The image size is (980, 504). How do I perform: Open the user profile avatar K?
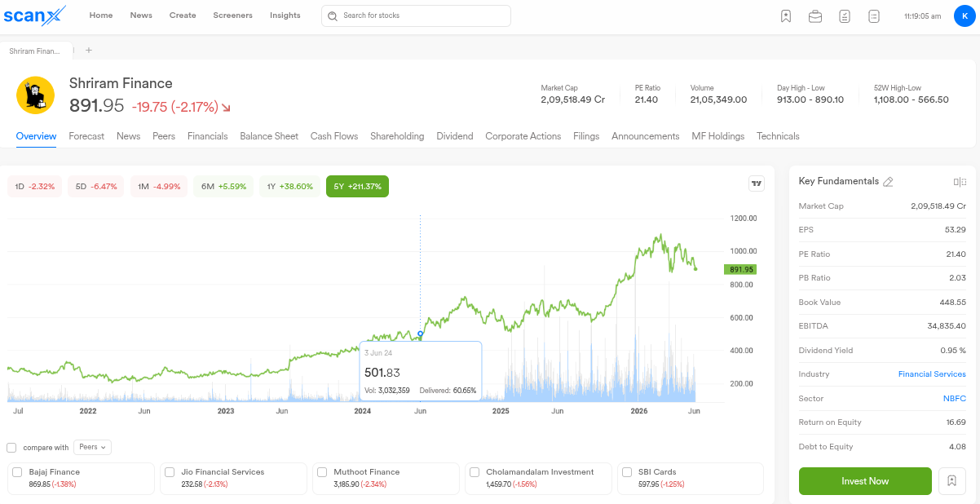click(965, 15)
